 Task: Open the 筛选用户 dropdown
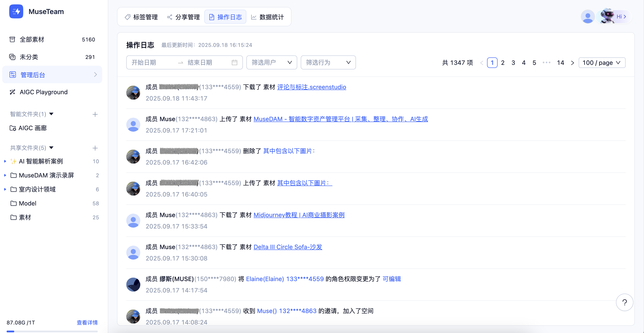click(272, 62)
